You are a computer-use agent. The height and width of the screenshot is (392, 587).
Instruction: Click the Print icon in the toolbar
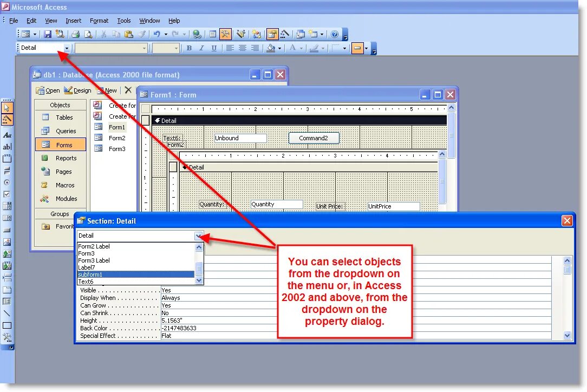[x=76, y=35]
